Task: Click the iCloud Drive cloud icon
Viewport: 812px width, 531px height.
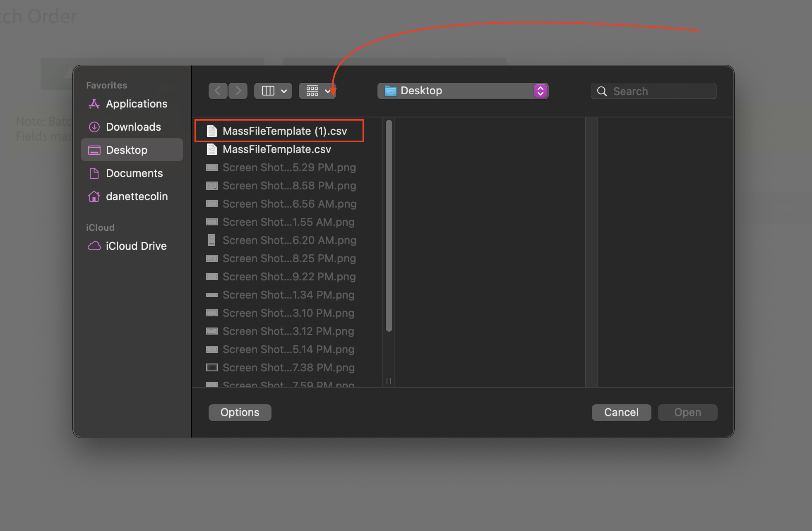Action: [94, 246]
